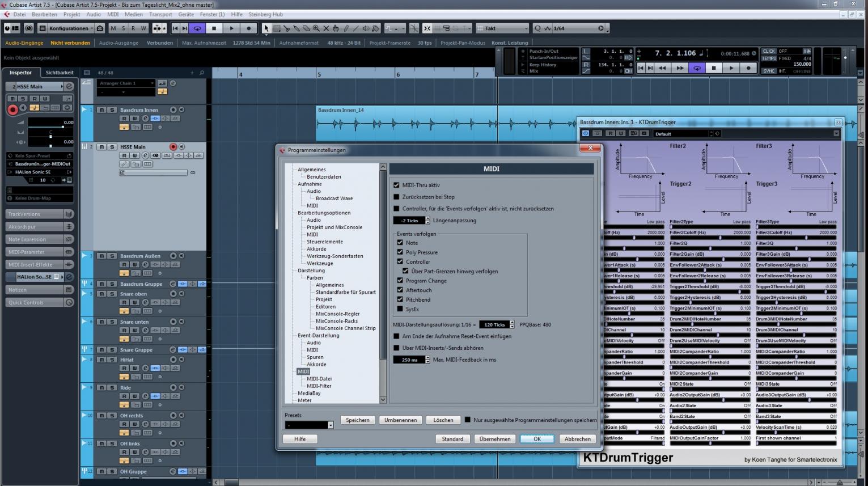Expand the TrackVersions inspector section
The height and width of the screenshot is (486, 868).
pos(39,214)
